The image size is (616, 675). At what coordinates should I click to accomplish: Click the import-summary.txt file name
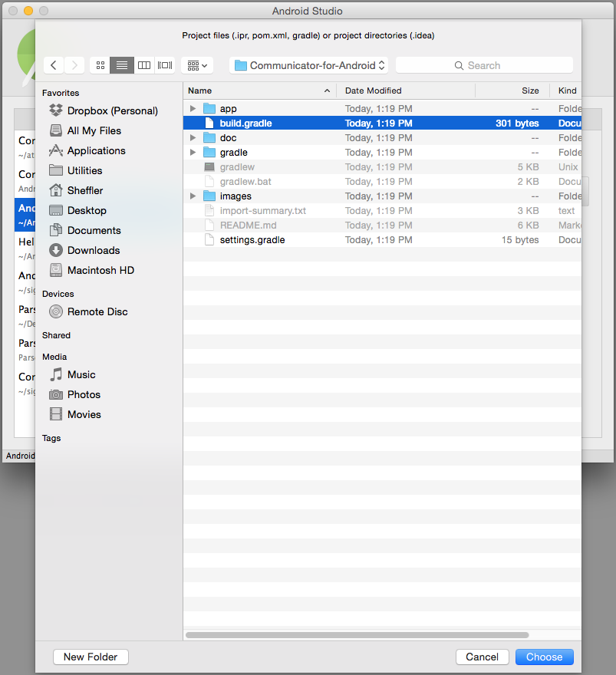pos(263,210)
